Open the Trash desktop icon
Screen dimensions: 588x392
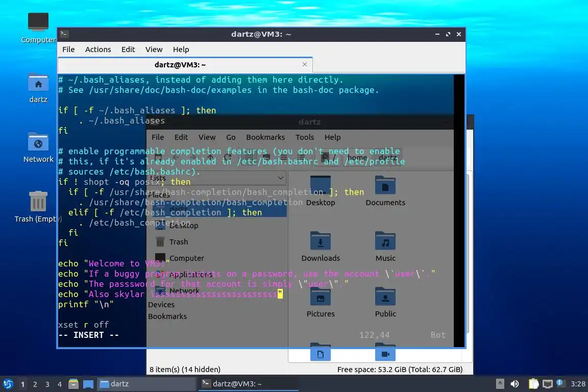(x=38, y=207)
